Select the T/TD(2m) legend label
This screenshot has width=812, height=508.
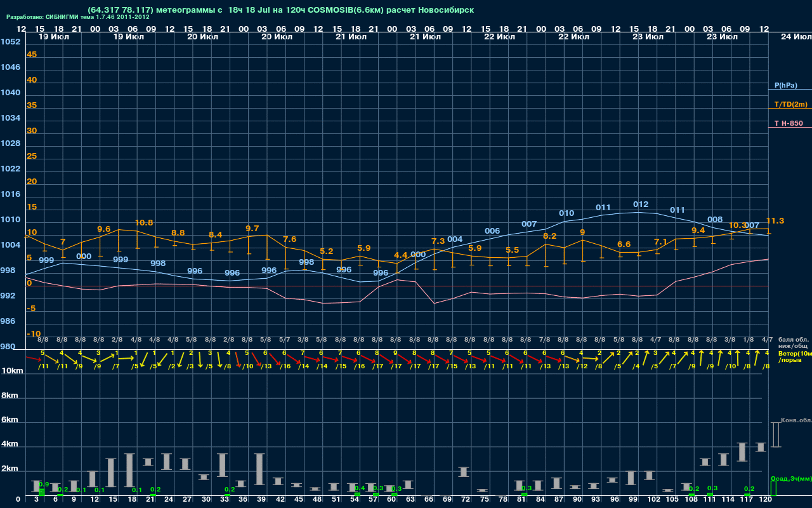pyautogui.click(x=790, y=104)
